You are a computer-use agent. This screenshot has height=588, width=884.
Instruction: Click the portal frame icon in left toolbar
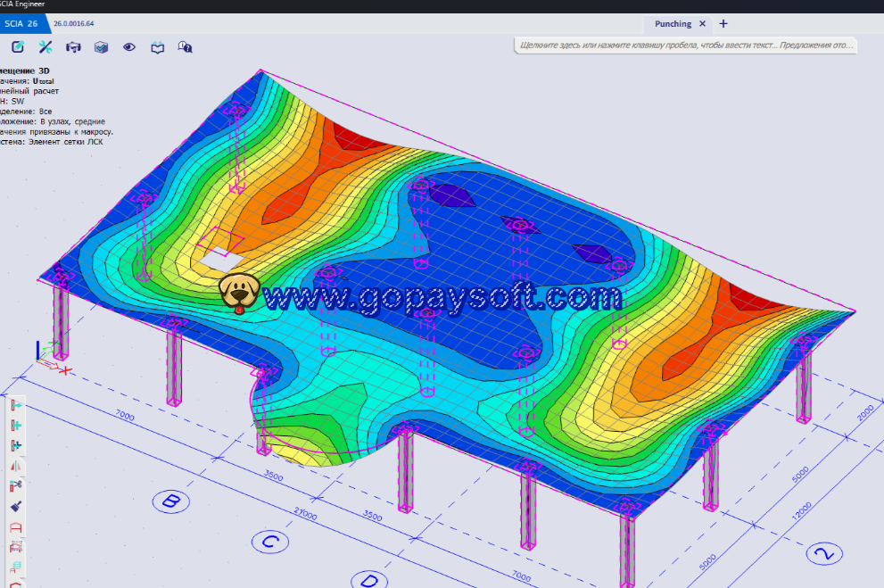[x=16, y=527]
